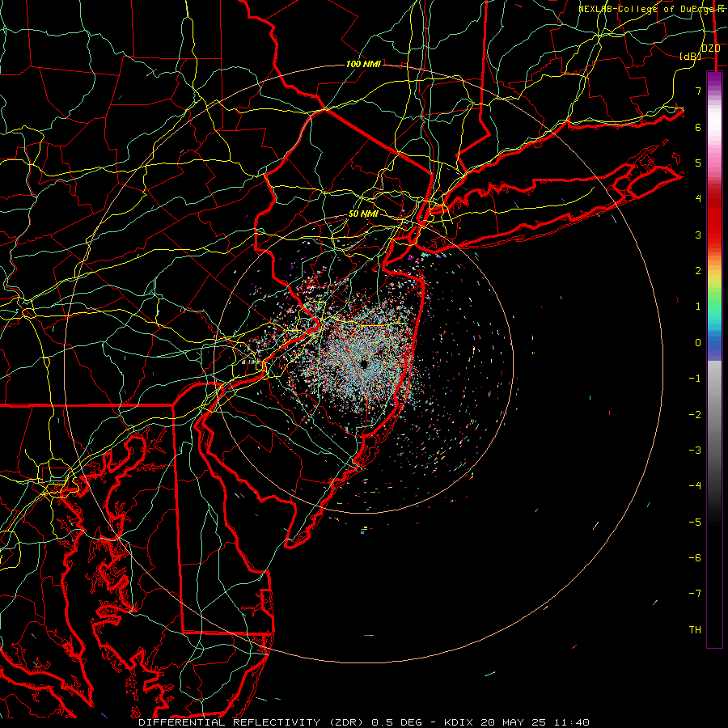
Task: Click the "-7" scale value label
Action: click(x=695, y=594)
